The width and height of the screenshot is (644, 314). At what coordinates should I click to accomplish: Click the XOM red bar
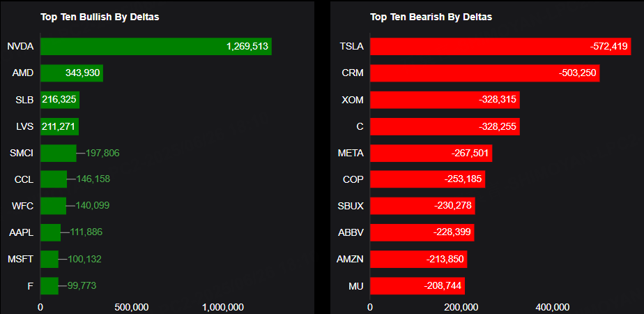[x=445, y=100]
